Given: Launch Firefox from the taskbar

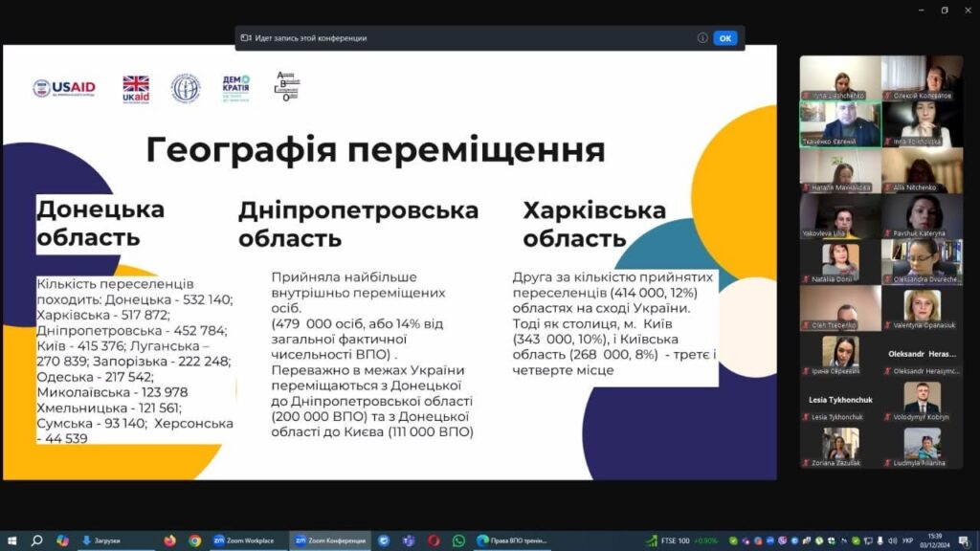Looking at the screenshot, I should click(170, 540).
